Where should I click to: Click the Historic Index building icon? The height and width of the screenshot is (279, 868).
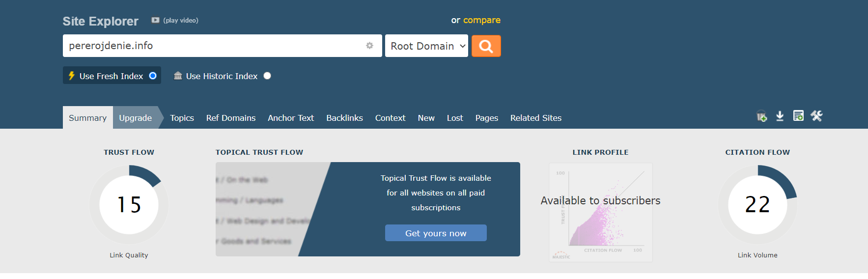click(178, 76)
